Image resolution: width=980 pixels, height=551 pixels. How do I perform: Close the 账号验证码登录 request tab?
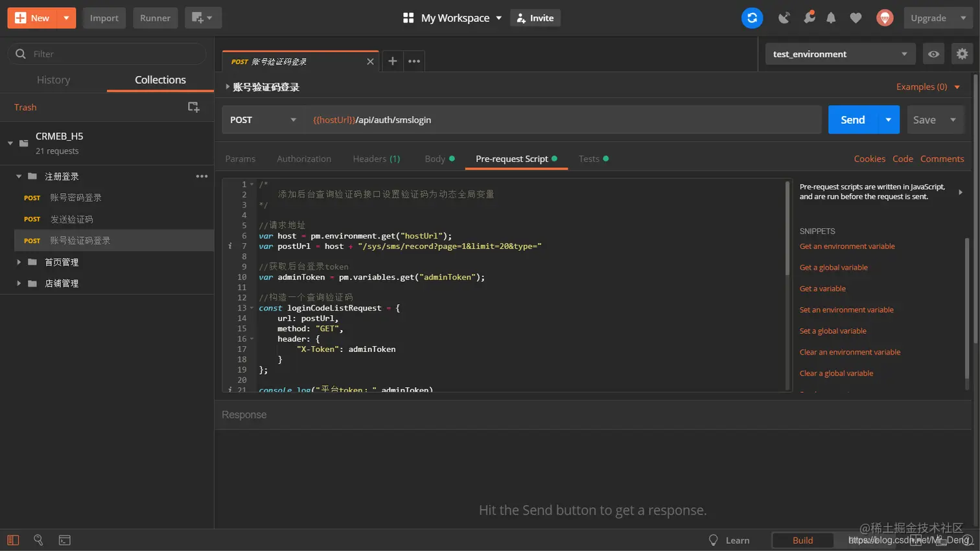370,62
